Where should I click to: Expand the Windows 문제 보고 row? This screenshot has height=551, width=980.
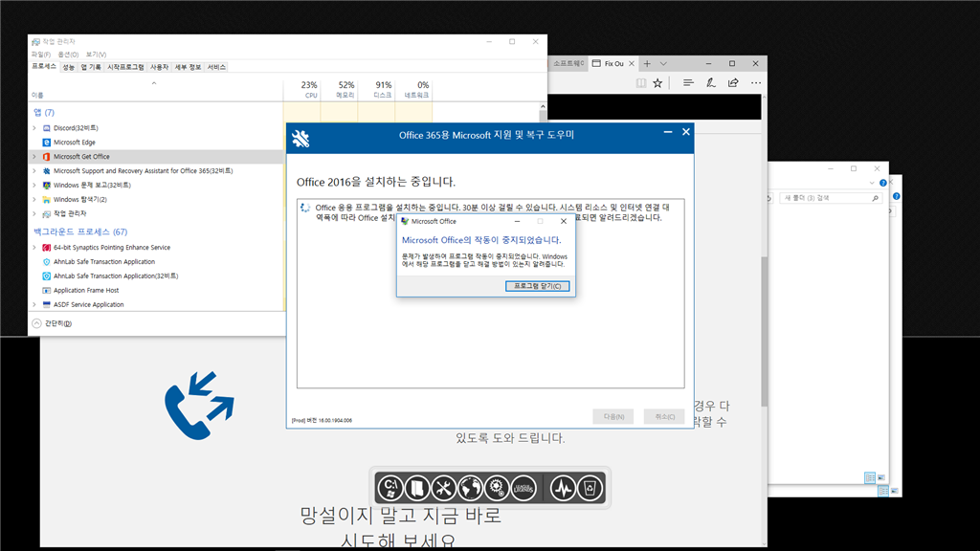(x=34, y=186)
